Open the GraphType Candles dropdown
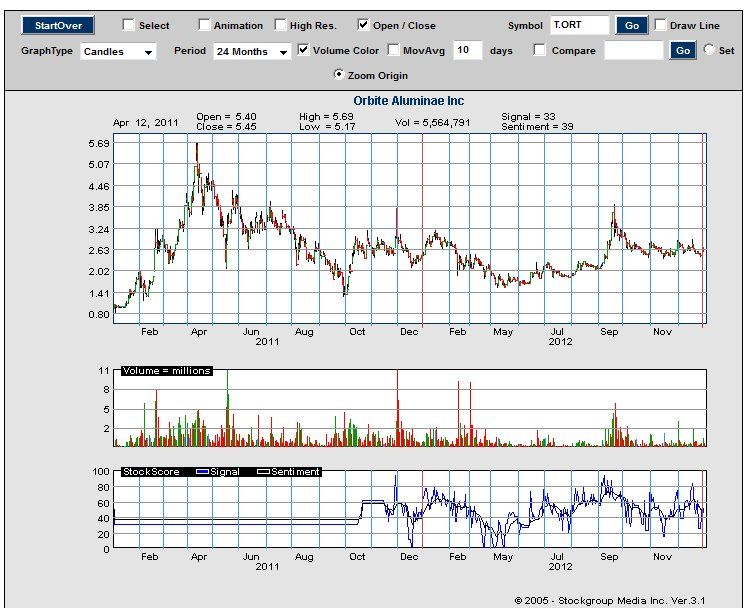The image size is (746, 608). tap(118, 51)
